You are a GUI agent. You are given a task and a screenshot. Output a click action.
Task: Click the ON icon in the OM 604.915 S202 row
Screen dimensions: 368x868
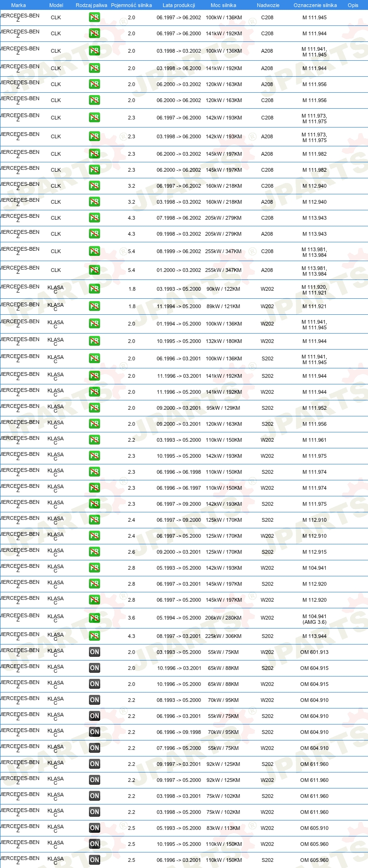coord(95,668)
